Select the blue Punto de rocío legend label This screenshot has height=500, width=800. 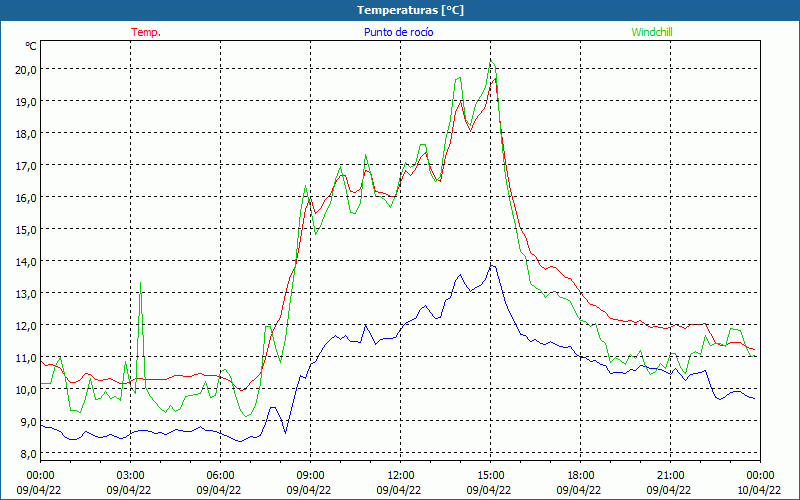(x=398, y=32)
